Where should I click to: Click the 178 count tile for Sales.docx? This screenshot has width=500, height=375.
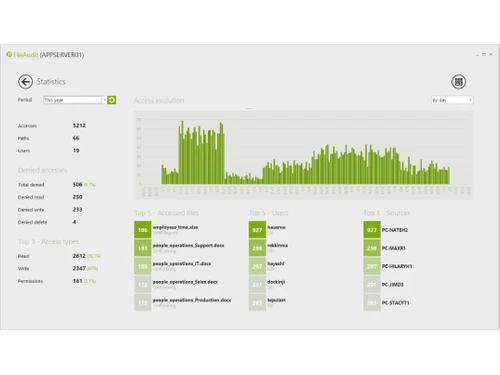click(x=143, y=284)
